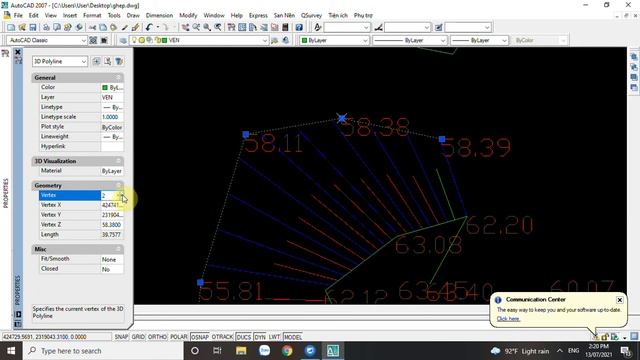Open the ByLayer color control dropdown
The image size is (640, 360).
(365, 40)
